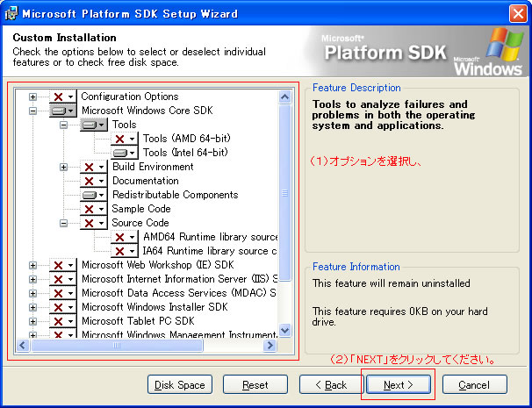This screenshot has height=408, width=532.
Task: Open install-state dropdown for Documentation
Action: pyautogui.click(x=94, y=181)
